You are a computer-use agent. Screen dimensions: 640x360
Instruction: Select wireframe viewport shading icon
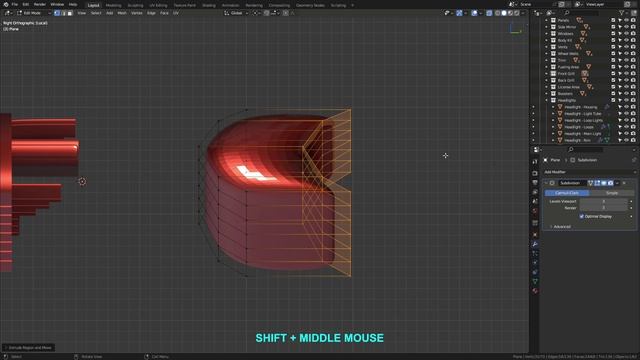click(x=497, y=13)
